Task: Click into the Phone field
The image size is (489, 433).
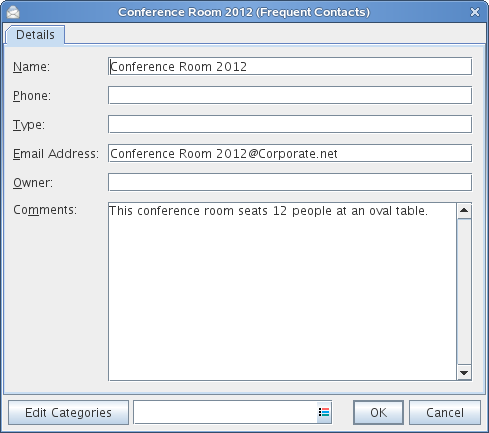Action: click(290, 95)
